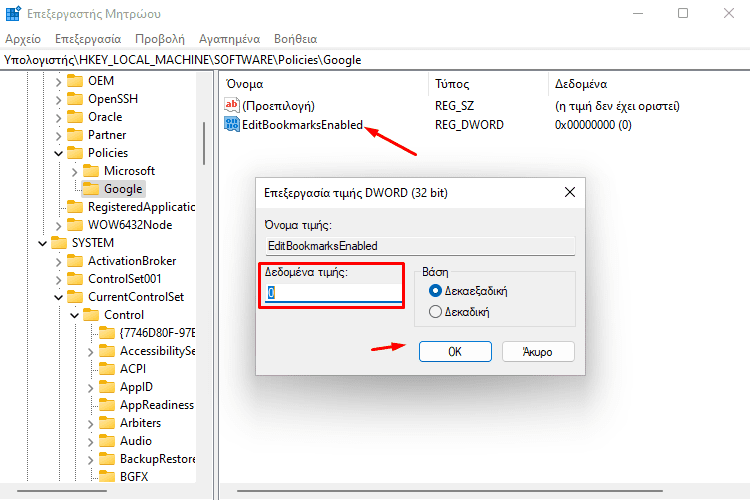Expand the WOW6432Node tree node
This screenshot has width=750, height=500.
[58, 226]
